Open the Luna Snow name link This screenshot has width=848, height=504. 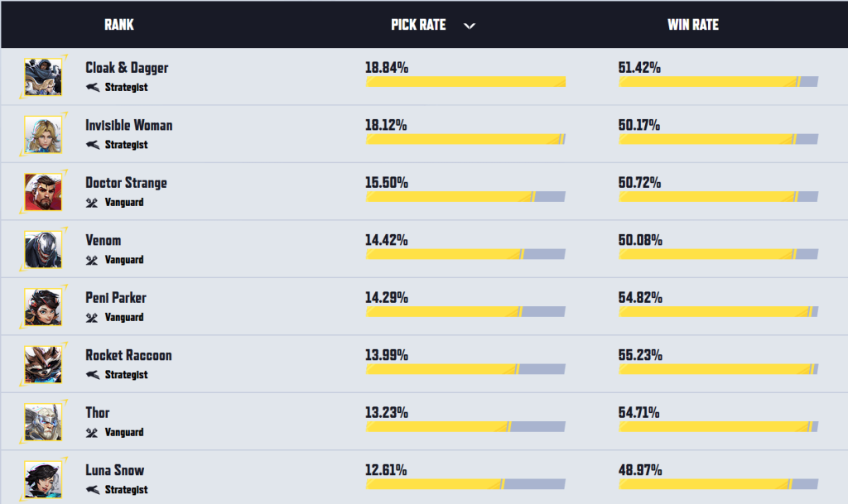tap(114, 470)
